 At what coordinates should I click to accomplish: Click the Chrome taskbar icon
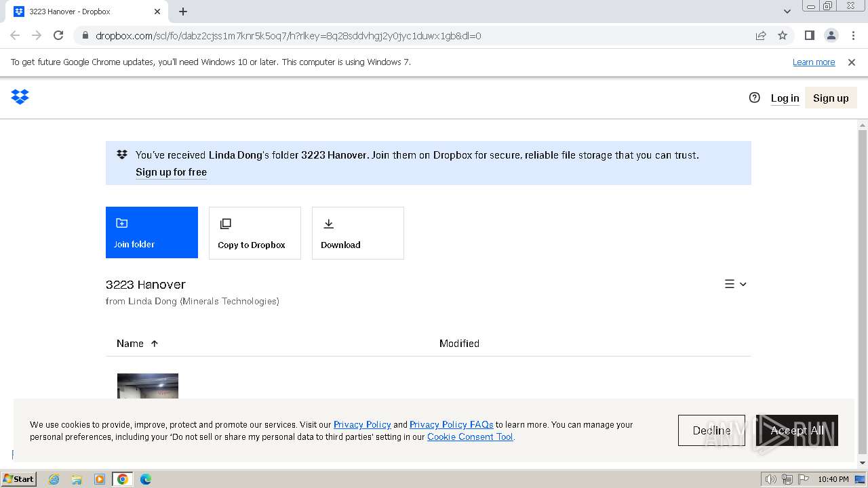123,479
